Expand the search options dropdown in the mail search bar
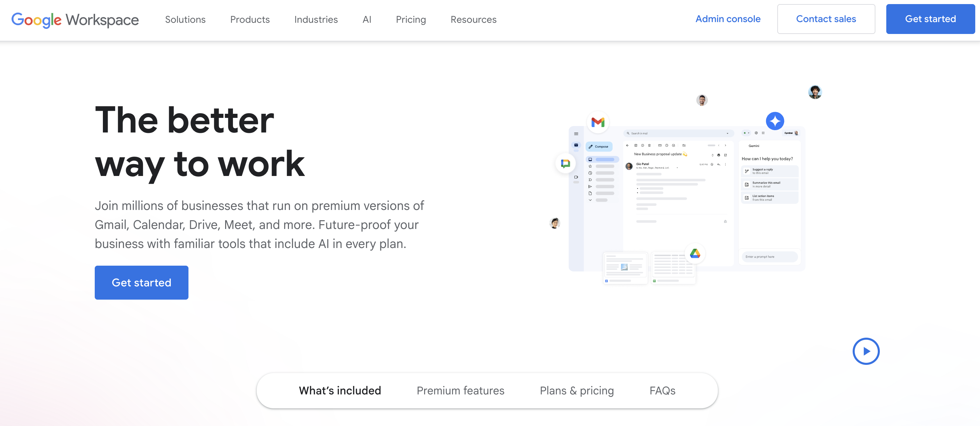This screenshot has width=980, height=426. [x=727, y=134]
